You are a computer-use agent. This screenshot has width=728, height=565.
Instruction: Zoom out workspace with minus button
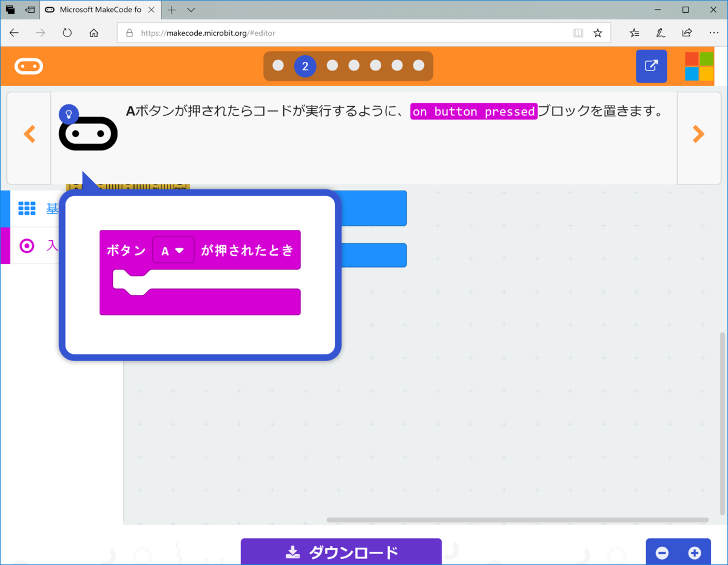662,553
